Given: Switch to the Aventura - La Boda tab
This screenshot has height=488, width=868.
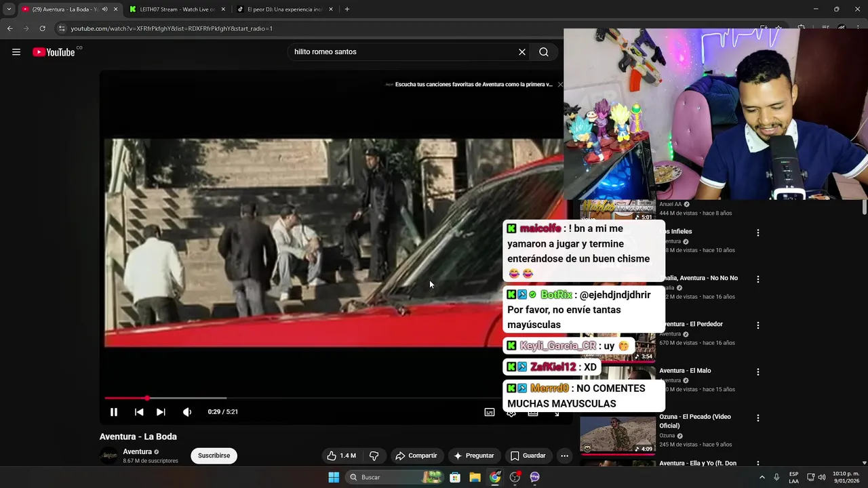Looking at the screenshot, I should tap(64, 9).
